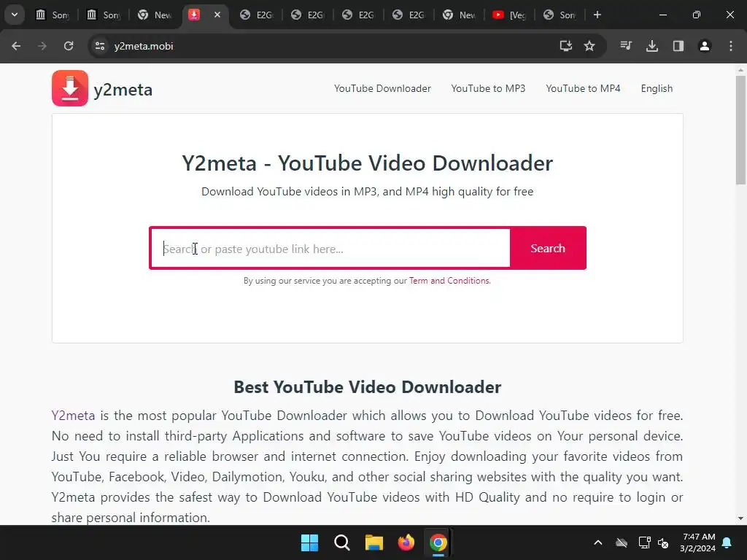Click the scrollbar down arrow
The height and width of the screenshot is (560, 747).
coord(740,518)
